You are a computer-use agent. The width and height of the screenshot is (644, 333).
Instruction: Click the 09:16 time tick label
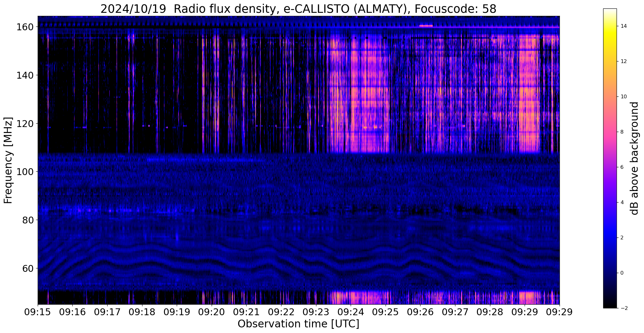tap(73, 312)
